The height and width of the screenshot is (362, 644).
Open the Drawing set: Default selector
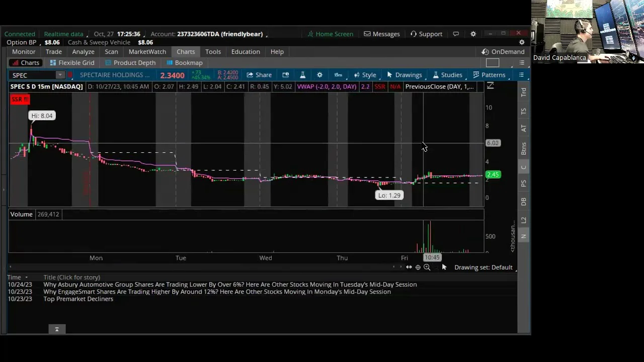(482, 267)
